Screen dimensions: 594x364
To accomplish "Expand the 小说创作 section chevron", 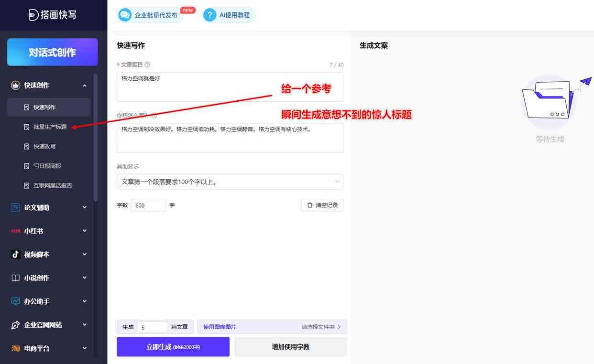I will pyautogui.click(x=85, y=278).
